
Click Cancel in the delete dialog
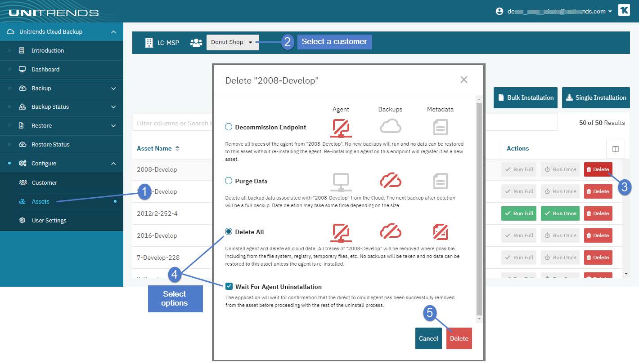[x=428, y=338]
